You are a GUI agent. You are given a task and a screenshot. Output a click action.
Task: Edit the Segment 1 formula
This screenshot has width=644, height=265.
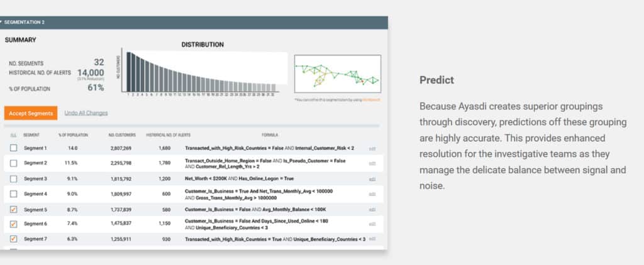click(x=372, y=149)
